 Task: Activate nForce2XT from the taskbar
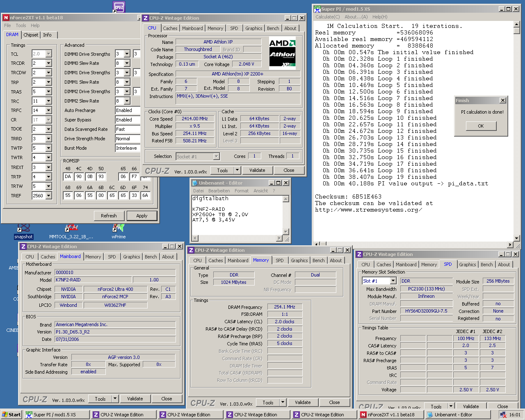pyautogui.click(x=391, y=415)
